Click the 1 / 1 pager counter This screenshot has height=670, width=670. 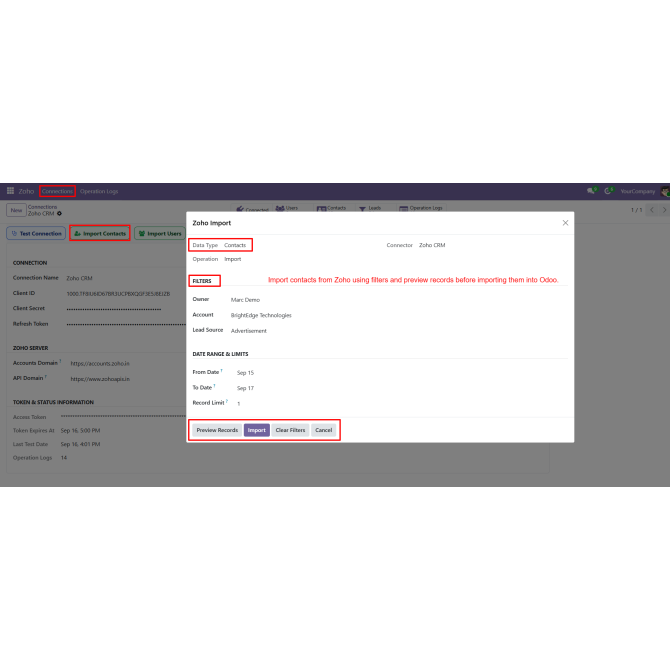(x=636, y=210)
